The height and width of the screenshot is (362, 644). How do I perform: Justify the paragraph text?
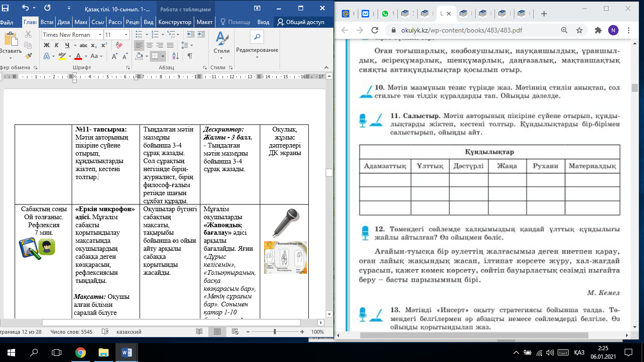pyautogui.click(x=171, y=45)
